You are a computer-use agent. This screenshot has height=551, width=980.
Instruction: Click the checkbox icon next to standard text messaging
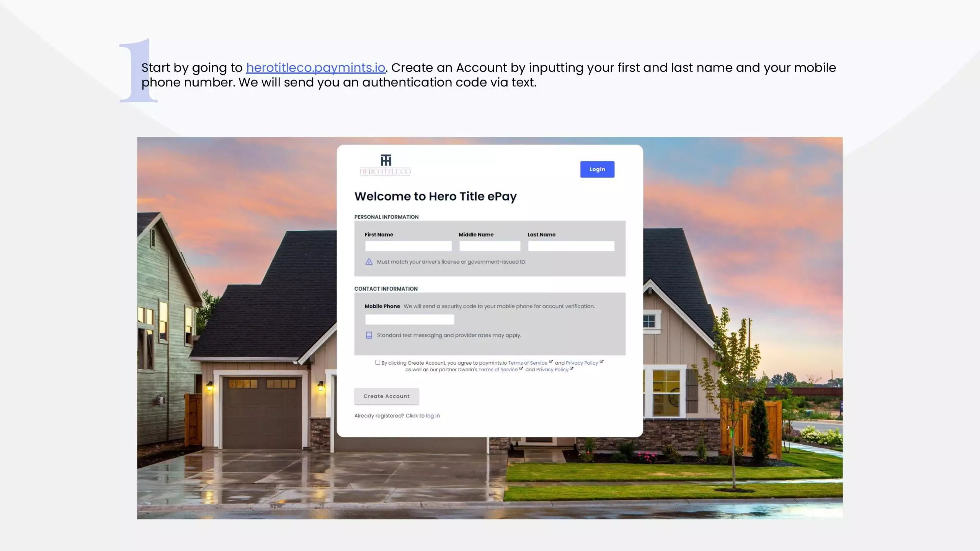click(x=369, y=335)
